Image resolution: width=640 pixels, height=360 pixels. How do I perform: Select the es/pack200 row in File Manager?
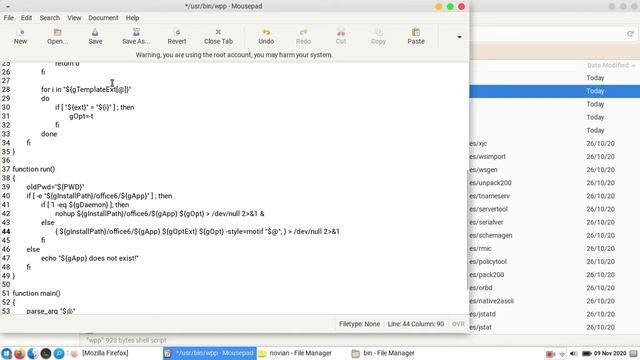pos(555,275)
